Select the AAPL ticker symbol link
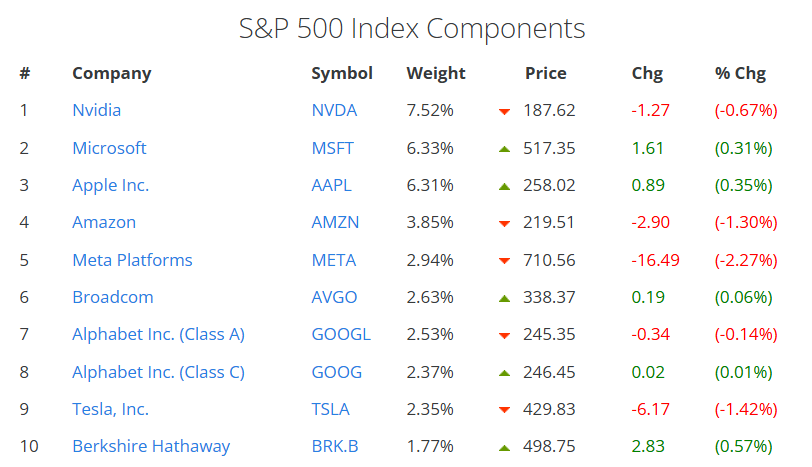Screen dimensions: 812x467 331,185
